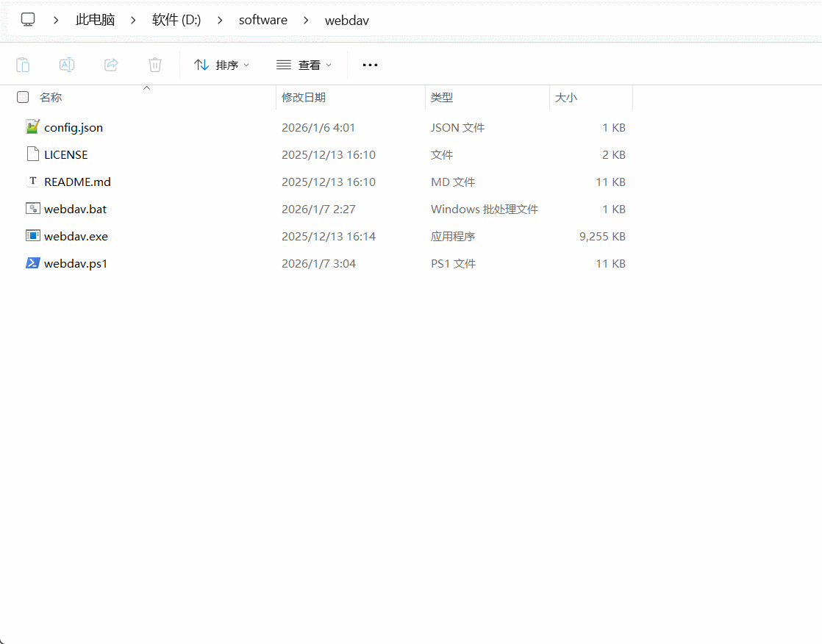
Task: Click the webdav.ps1 PowerShell file icon
Action: (x=32, y=263)
